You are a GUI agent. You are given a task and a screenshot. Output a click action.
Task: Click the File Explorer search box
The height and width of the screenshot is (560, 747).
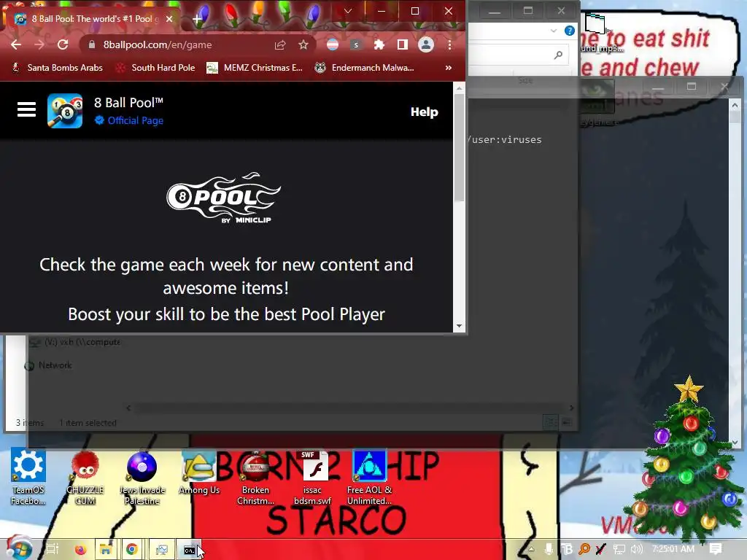tap(519, 55)
